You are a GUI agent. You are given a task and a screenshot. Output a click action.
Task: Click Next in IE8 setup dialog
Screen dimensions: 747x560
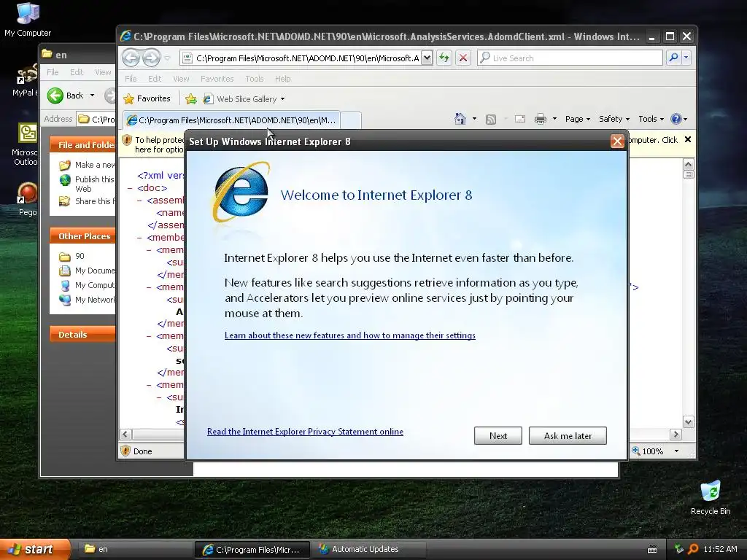click(x=498, y=436)
